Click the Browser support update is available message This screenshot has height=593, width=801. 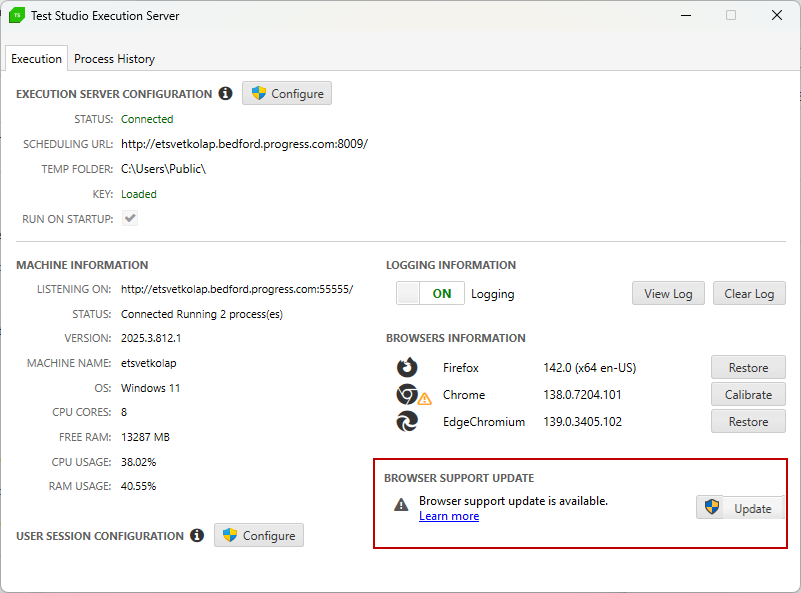[513, 501]
